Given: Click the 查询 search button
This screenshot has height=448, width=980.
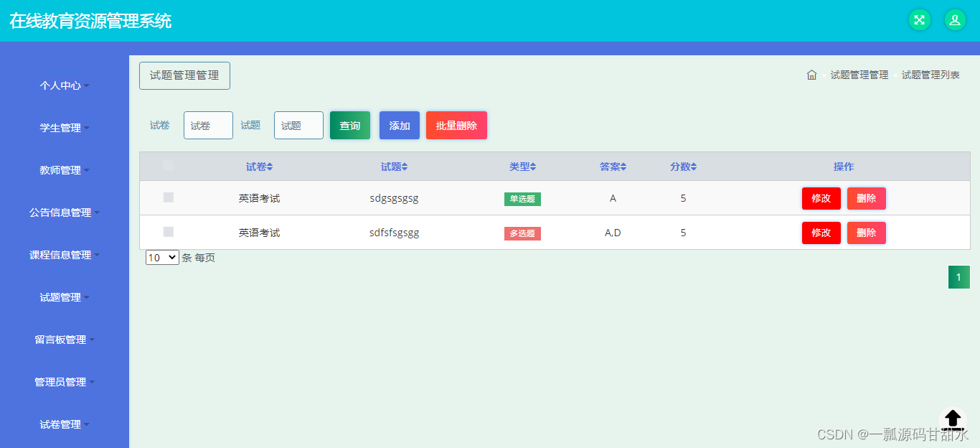Looking at the screenshot, I should point(350,126).
